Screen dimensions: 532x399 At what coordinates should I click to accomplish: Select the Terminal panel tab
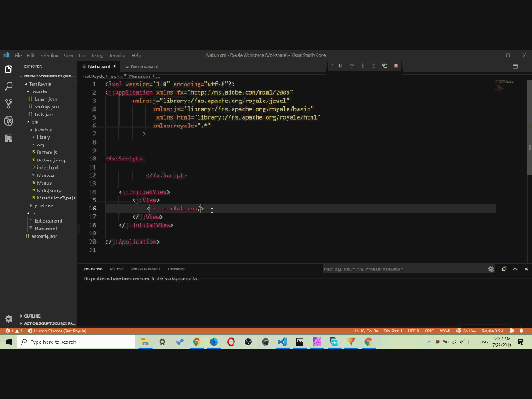(175, 268)
